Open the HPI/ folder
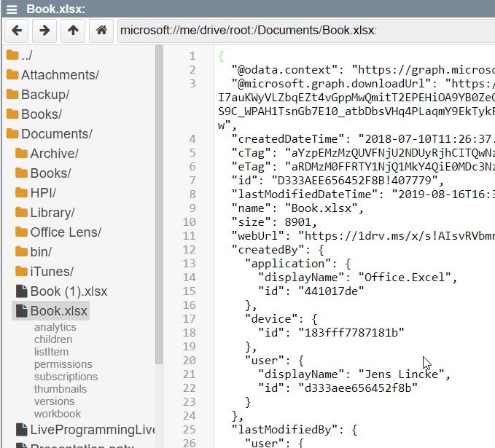Image resolution: width=495 pixels, height=448 pixels. [x=43, y=193]
